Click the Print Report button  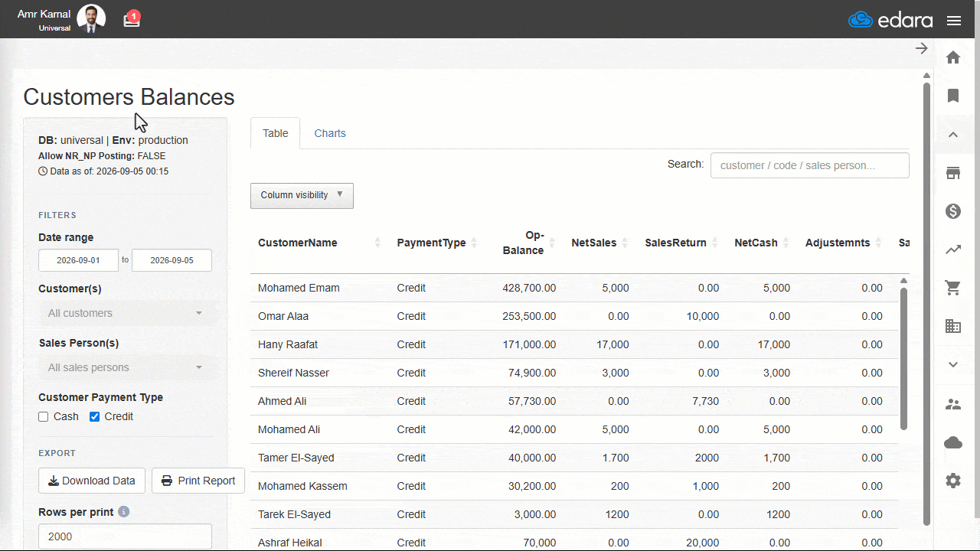tap(198, 481)
